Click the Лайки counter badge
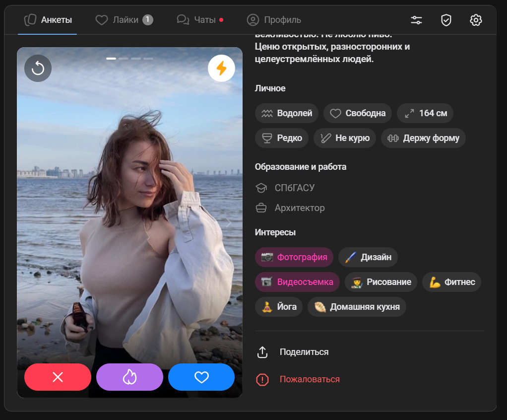Image resolution: width=507 pixels, height=420 pixels. click(148, 20)
